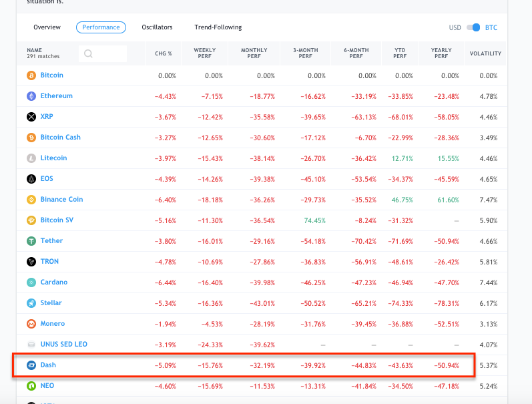Click Litecoin YTD value 12.71%

click(403, 158)
